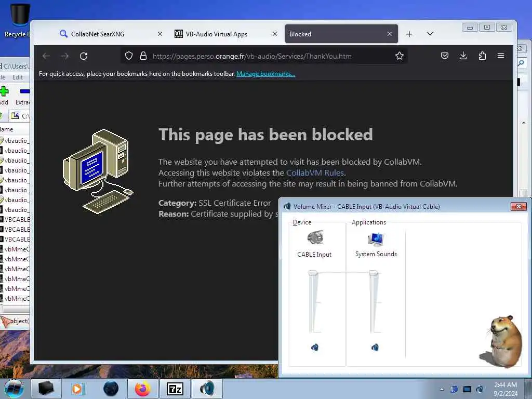List all tabs dropdown arrow
The height and width of the screenshot is (399, 532).
point(430,34)
